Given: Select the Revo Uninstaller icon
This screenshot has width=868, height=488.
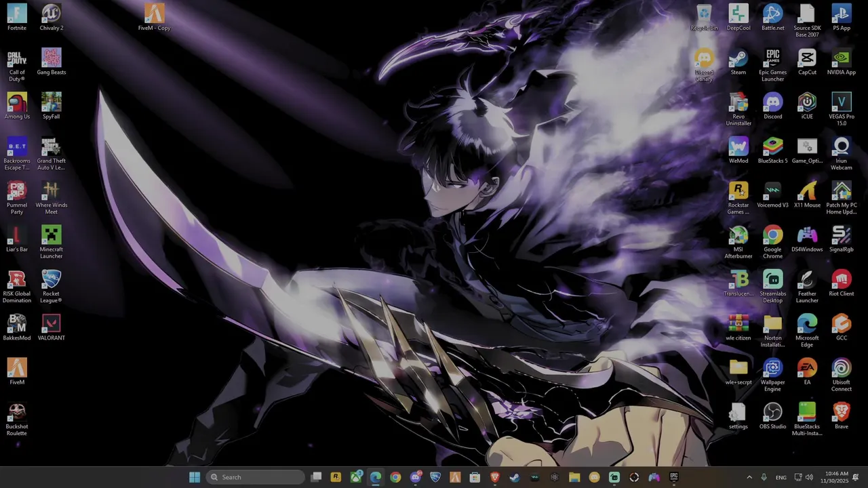Looking at the screenshot, I should click(738, 110).
